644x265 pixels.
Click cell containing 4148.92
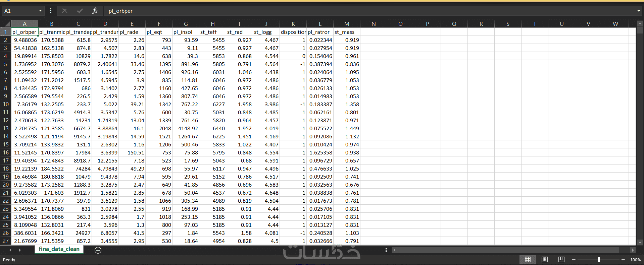click(186, 128)
